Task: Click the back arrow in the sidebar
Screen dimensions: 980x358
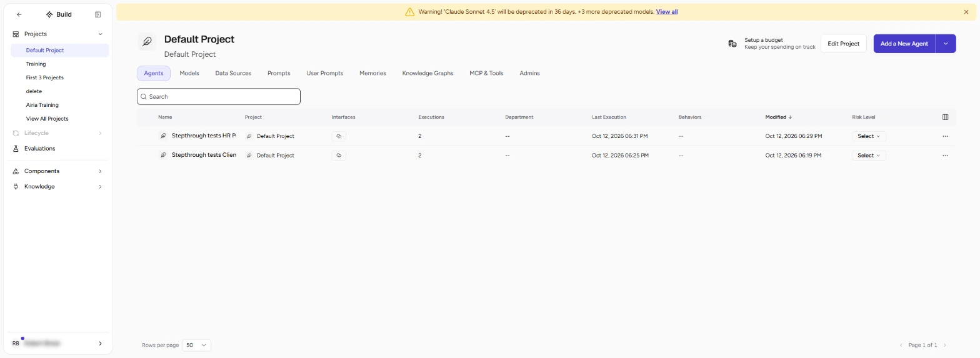Action: point(19,14)
